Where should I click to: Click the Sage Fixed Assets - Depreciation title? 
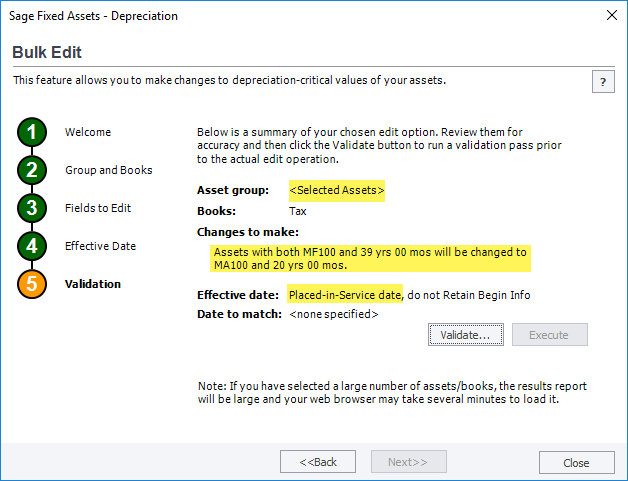click(x=93, y=16)
